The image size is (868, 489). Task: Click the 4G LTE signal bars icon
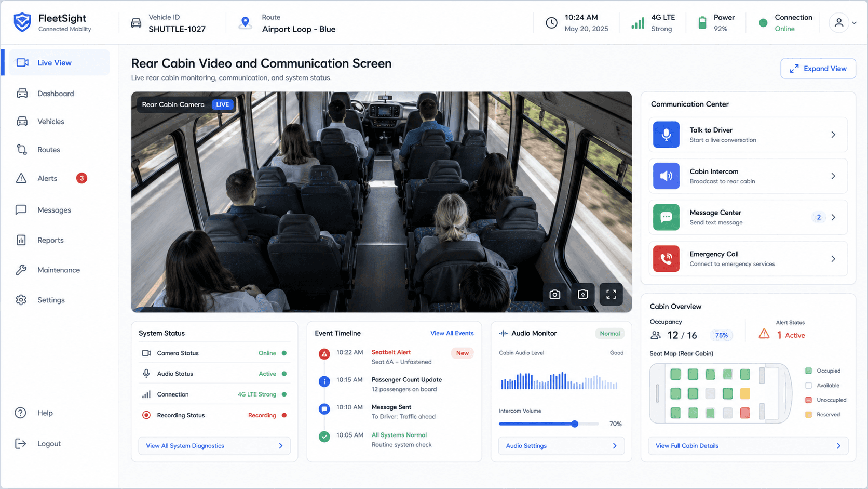click(638, 23)
